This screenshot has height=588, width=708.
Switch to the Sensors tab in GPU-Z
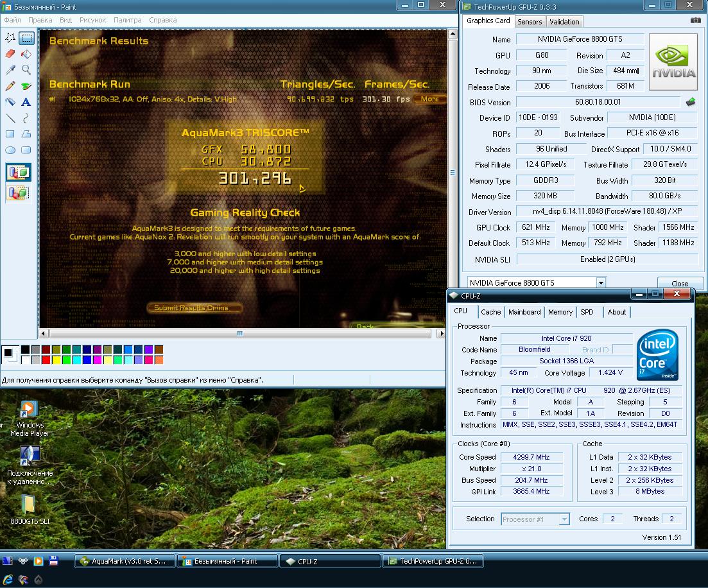tap(530, 22)
